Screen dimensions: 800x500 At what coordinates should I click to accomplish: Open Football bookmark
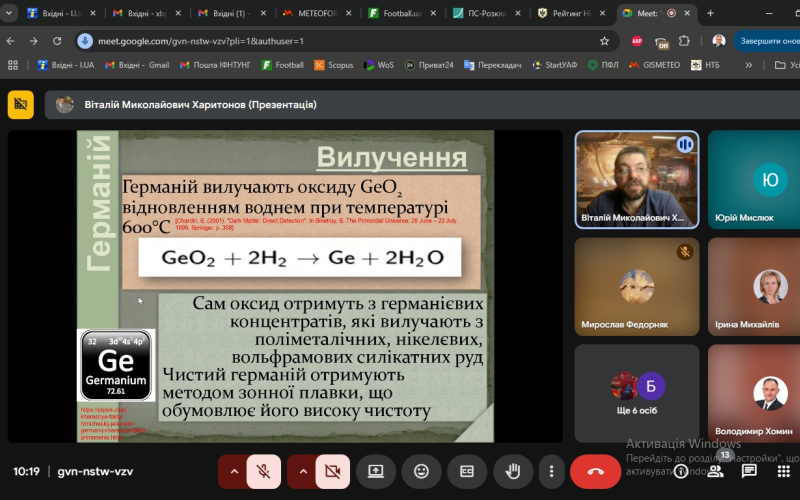(283, 65)
